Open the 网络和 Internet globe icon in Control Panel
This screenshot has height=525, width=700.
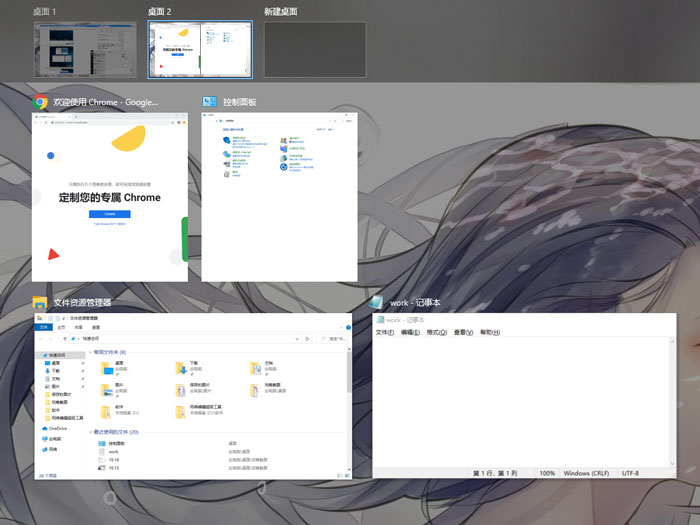(x=227, y=154)
